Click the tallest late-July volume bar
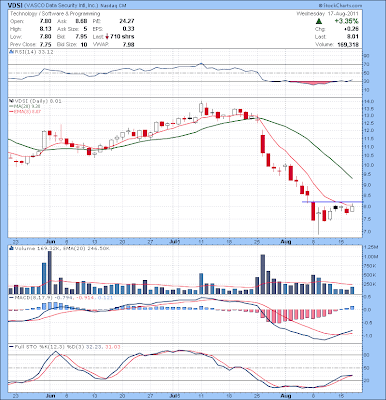Image resolution: width=386 pixels, height=400 pixels. point(262,274)
